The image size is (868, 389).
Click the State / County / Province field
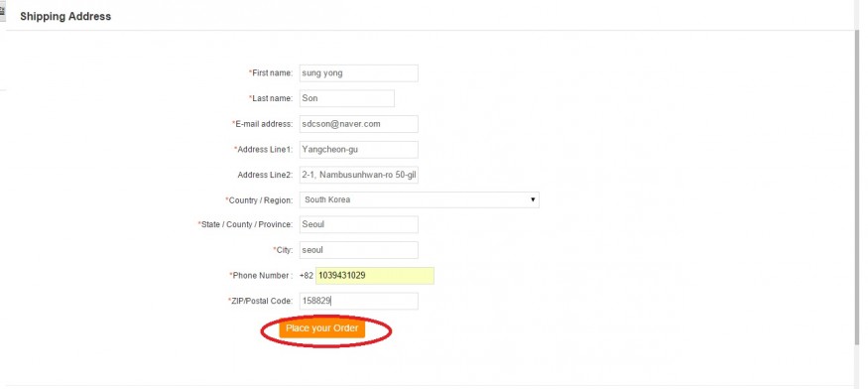pos(359,224)
